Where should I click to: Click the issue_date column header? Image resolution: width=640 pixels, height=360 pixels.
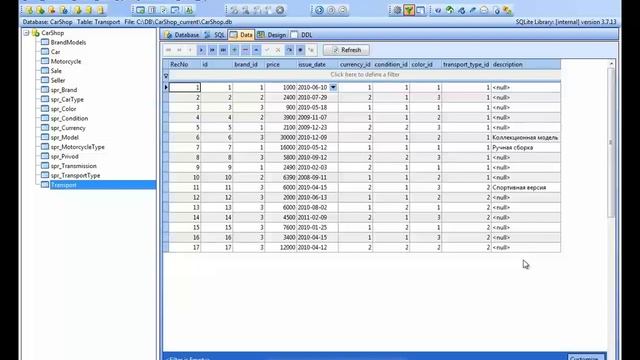317,64
